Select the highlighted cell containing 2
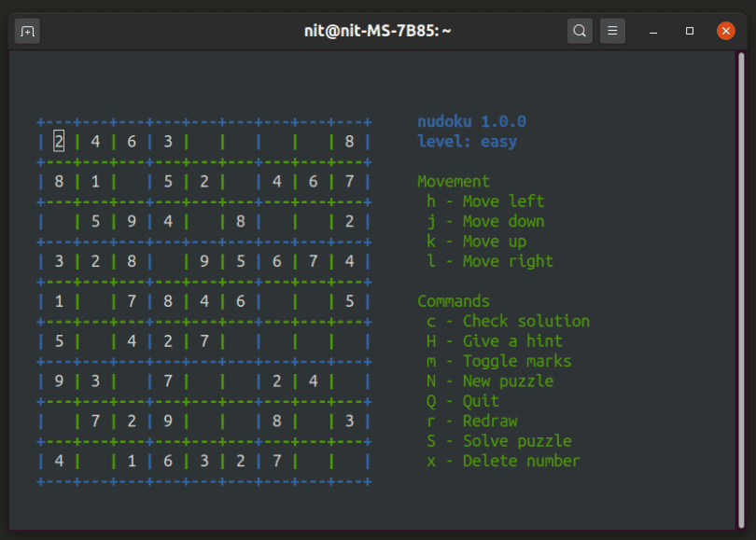Image resolution: width=756 pixels, height=540 pixels. point(58,141)
